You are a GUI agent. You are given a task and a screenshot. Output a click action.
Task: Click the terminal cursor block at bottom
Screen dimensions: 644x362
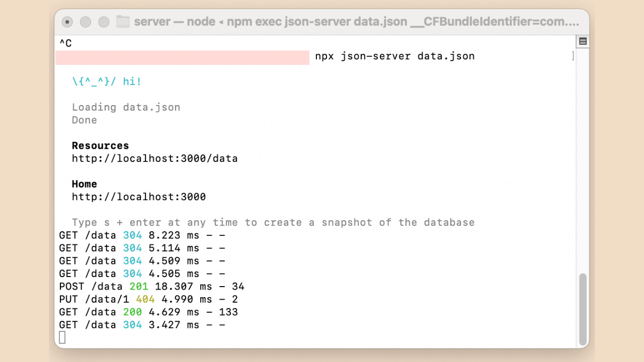pos(62,337)
